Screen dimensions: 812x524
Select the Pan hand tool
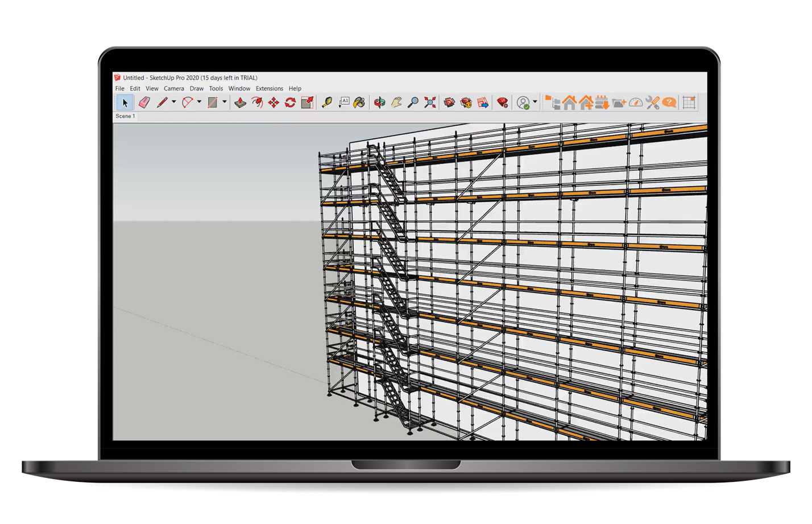point(396,102)
